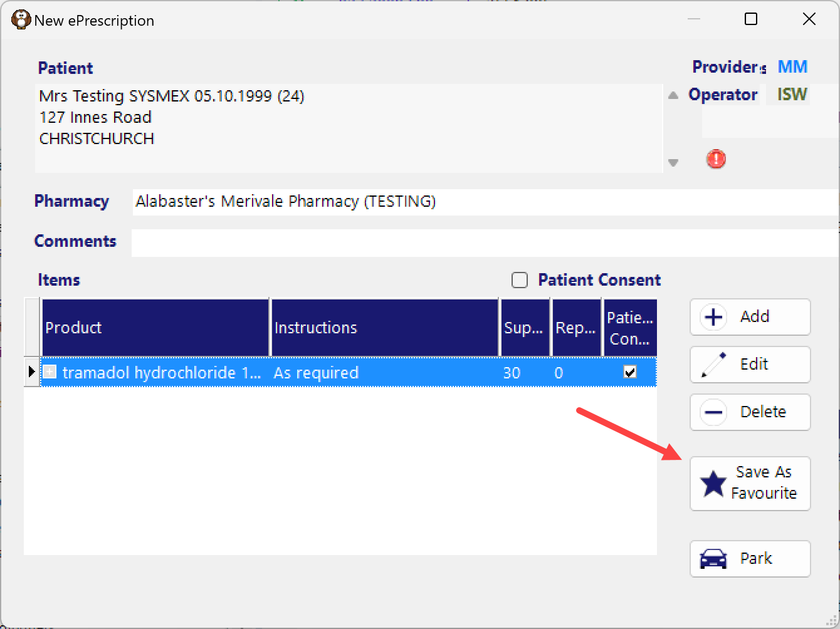840x629 pixels.
Task: Select the 'As required' instructions cell
Action: (x=385, y=373)
